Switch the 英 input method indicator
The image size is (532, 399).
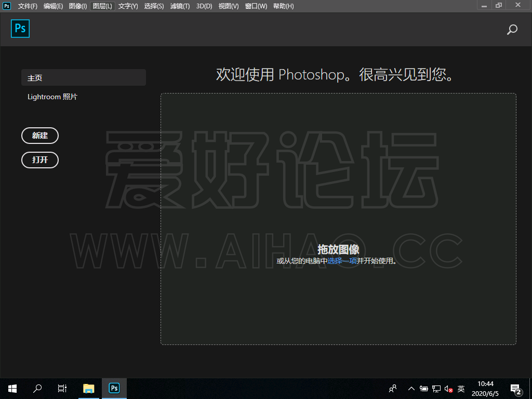pyautogui.click(x=461, y=389)
